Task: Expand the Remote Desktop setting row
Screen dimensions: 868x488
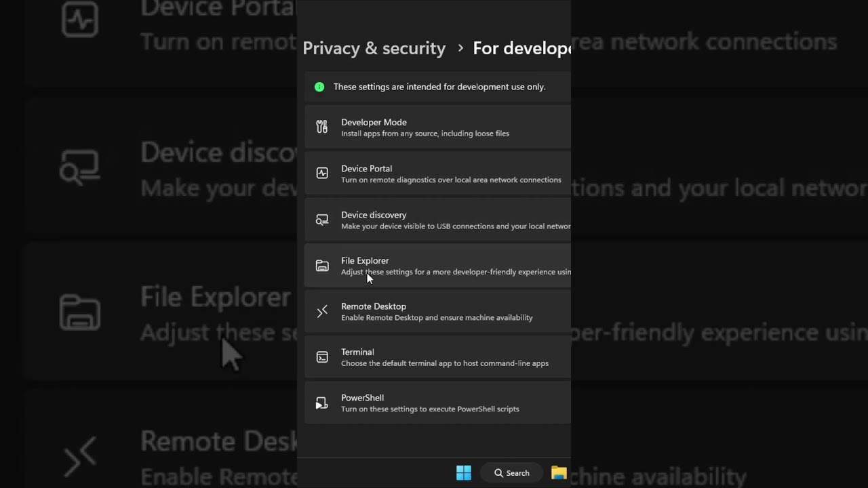Action: (437, 311)
